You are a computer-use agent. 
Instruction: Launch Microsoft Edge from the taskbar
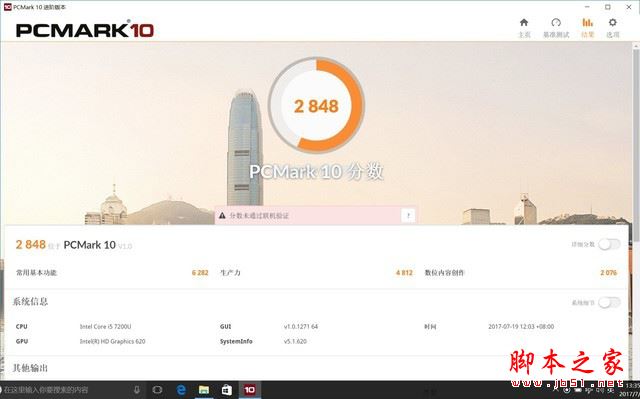tap(181, 390)
